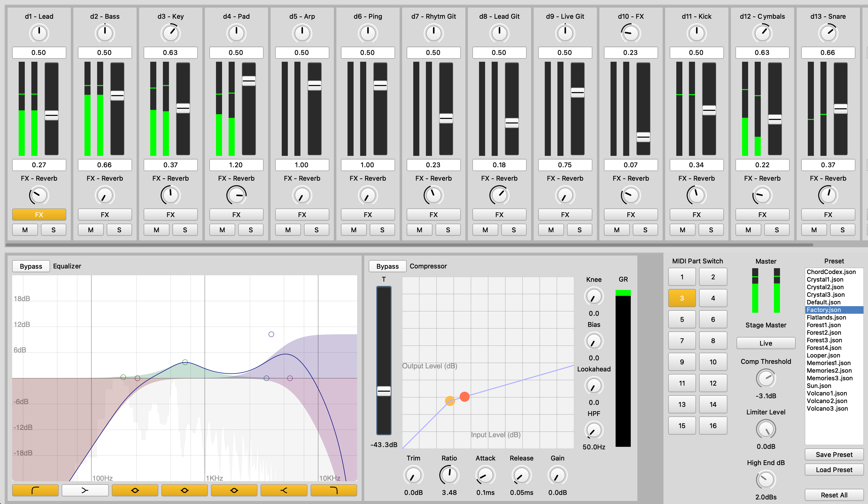Click the d12 - Cymbals reverb send knob
This screenshot has width=868, height=504.
click(762, 195)
